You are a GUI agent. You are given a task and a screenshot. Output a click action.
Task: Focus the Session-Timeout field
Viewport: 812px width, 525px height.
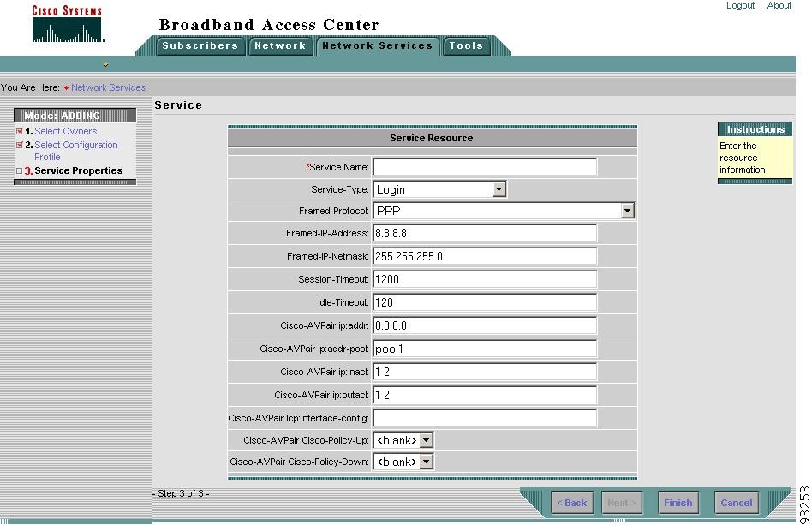tap(485, 279)
